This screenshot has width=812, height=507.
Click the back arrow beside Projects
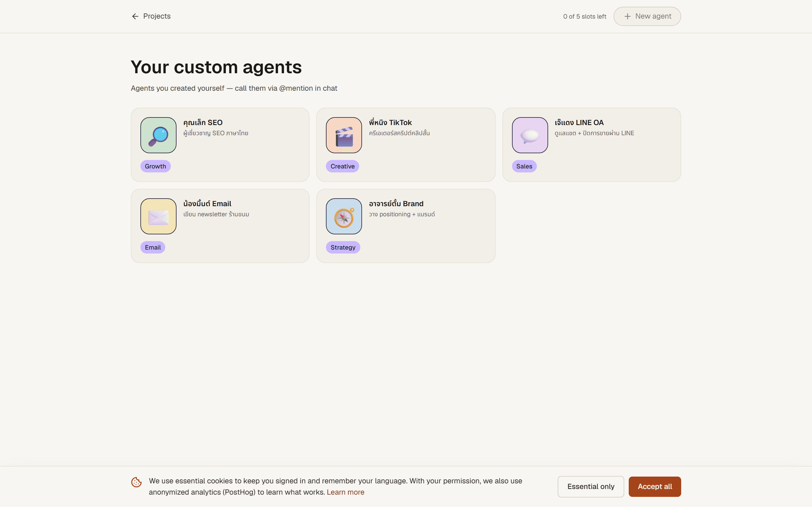pyautogui.click(x=135, y=16)
